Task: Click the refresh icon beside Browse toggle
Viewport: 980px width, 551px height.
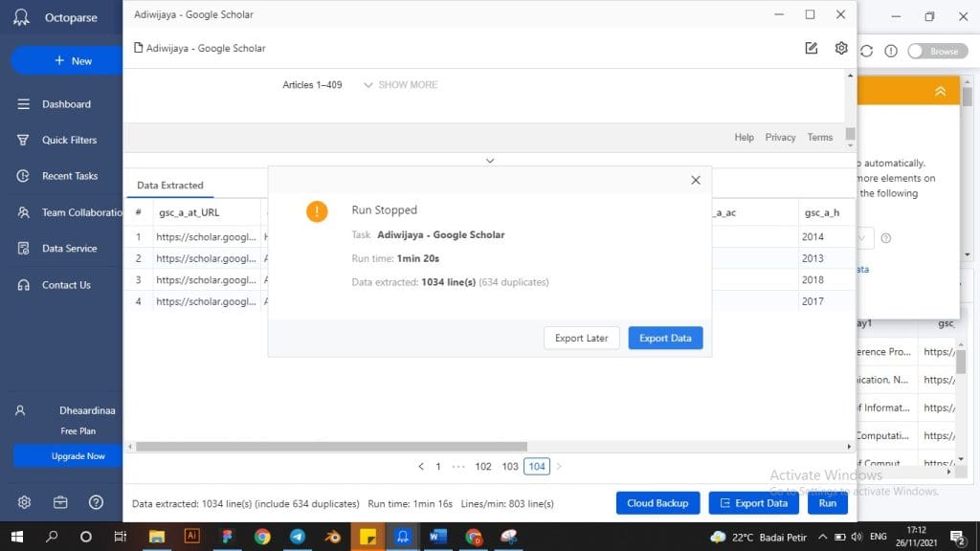Action: coord(867,51)
